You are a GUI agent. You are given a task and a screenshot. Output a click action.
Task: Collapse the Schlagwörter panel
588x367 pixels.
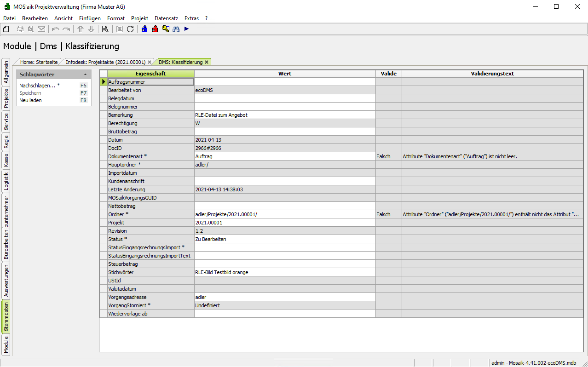point(85,75)
